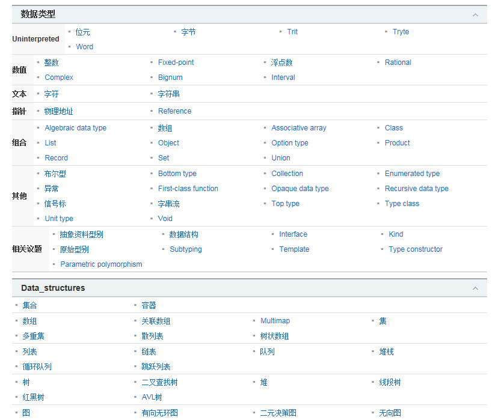Click the Rational link
Viewport: 504px width, 420px height.
pyautogui.click(x=398, y=62)
